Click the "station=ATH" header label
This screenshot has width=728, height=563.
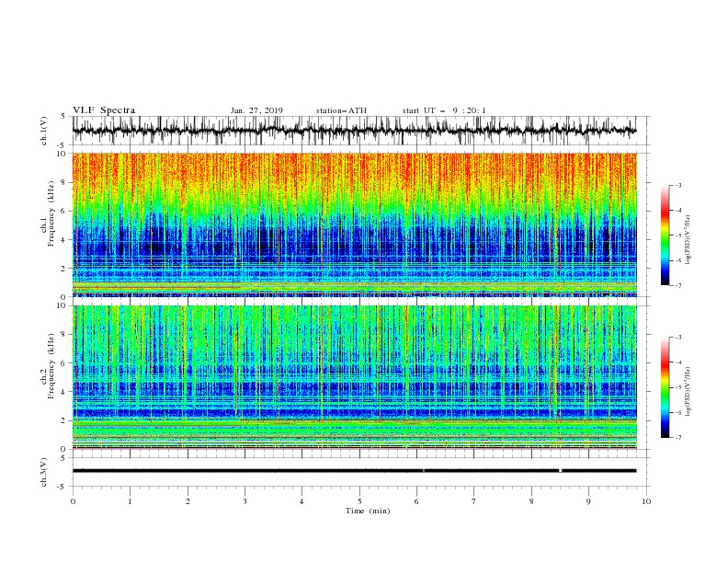pos(341,110)
